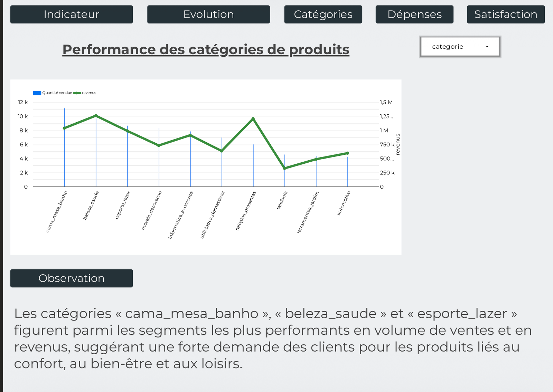553x392 pixels.
Task: Go to the Catégories page
Action: pos(323,15)
